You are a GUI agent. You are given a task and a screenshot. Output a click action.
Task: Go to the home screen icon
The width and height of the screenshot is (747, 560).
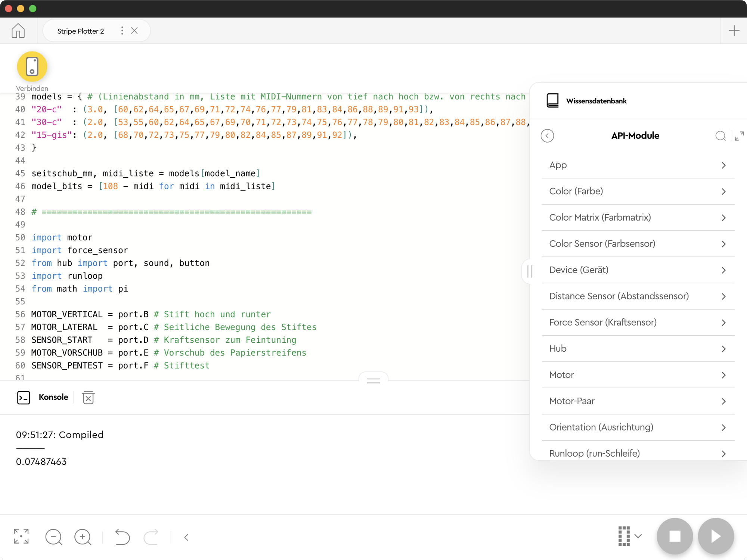[x=18, y=31]
